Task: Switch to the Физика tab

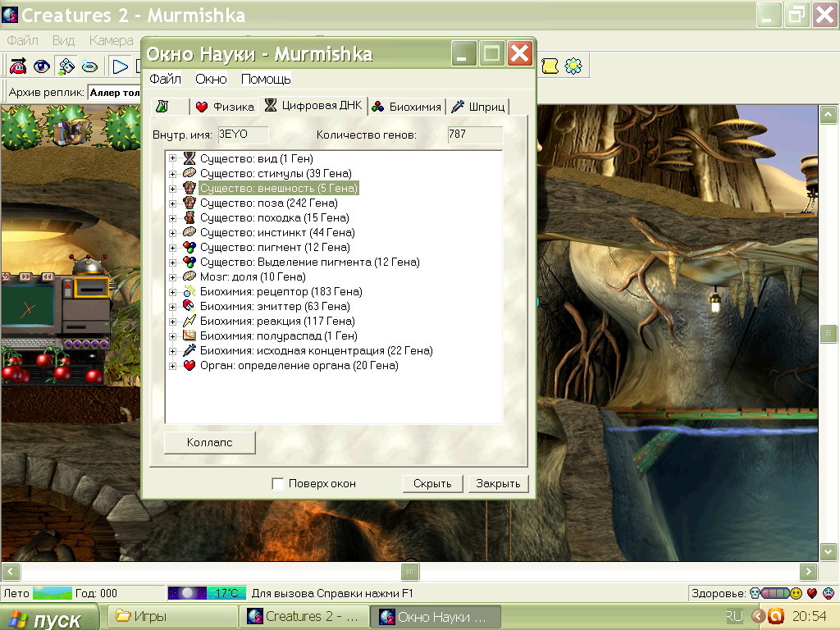Action: click(225, 107)
